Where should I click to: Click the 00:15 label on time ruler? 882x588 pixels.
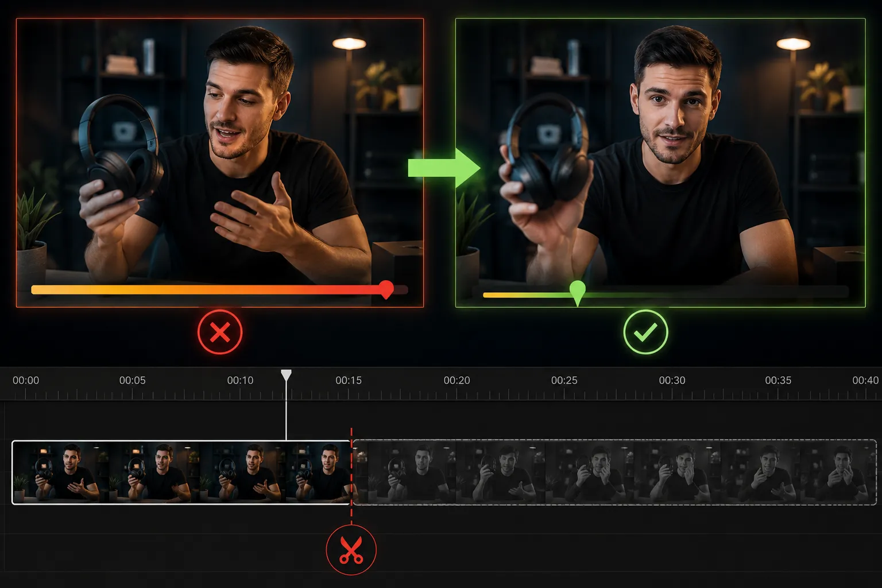point(349,380)
